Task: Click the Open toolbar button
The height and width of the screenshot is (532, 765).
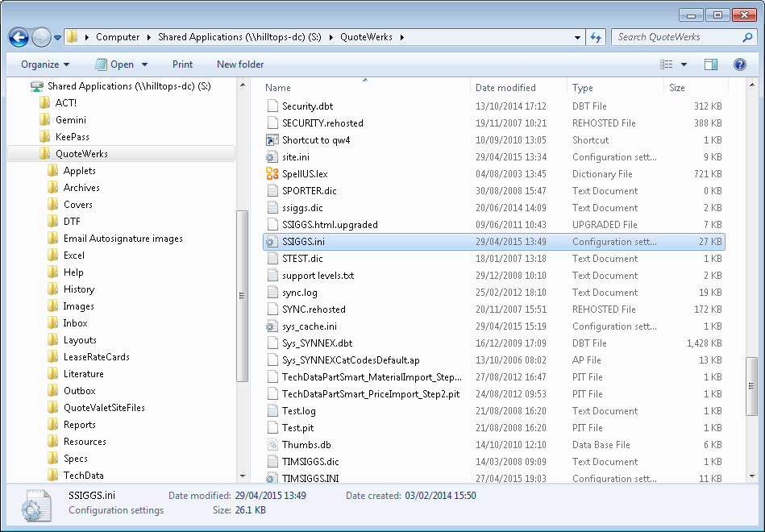Action: point(115,64)
